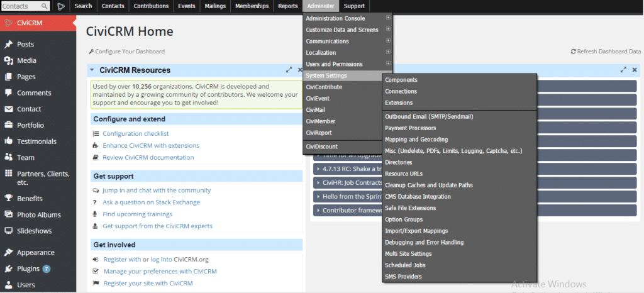Open the Search menu

pos(84,6)
